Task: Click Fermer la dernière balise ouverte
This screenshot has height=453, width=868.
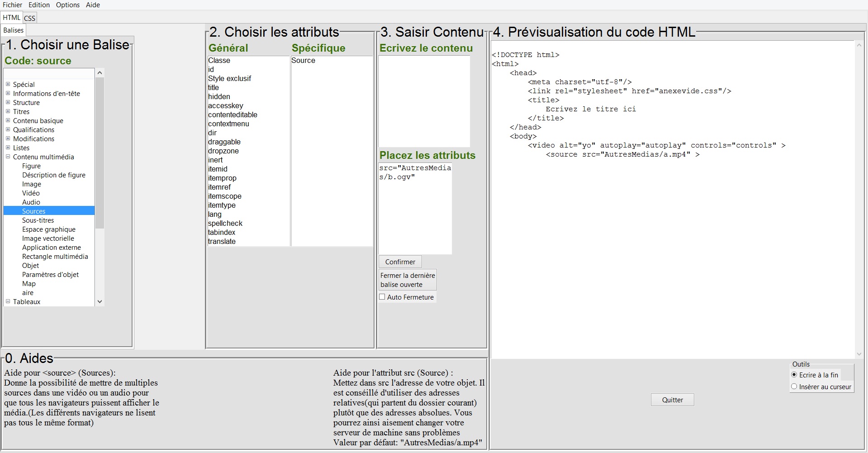Action: tap(407, 279)
